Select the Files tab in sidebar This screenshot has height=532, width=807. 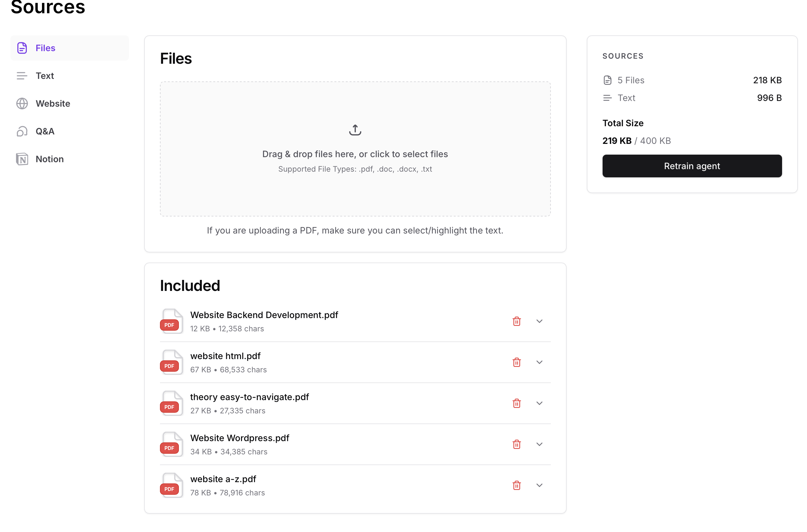click(x=45, y=48)
